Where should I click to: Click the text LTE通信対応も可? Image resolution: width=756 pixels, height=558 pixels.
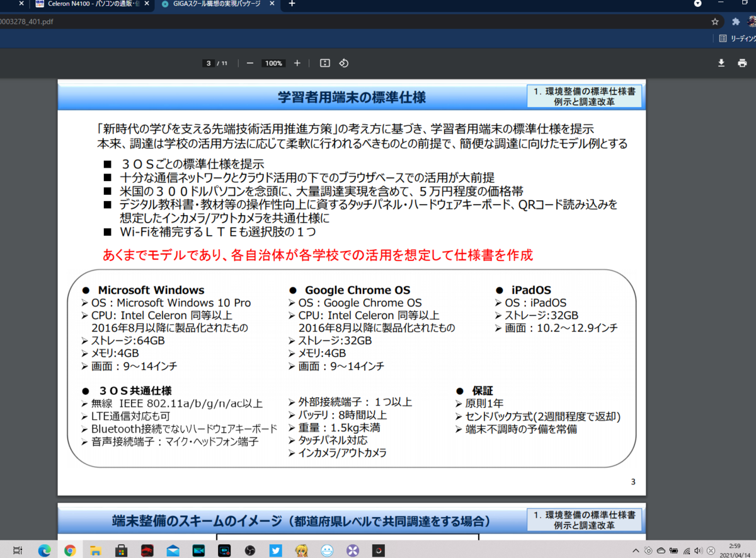[x=130, y=416]
